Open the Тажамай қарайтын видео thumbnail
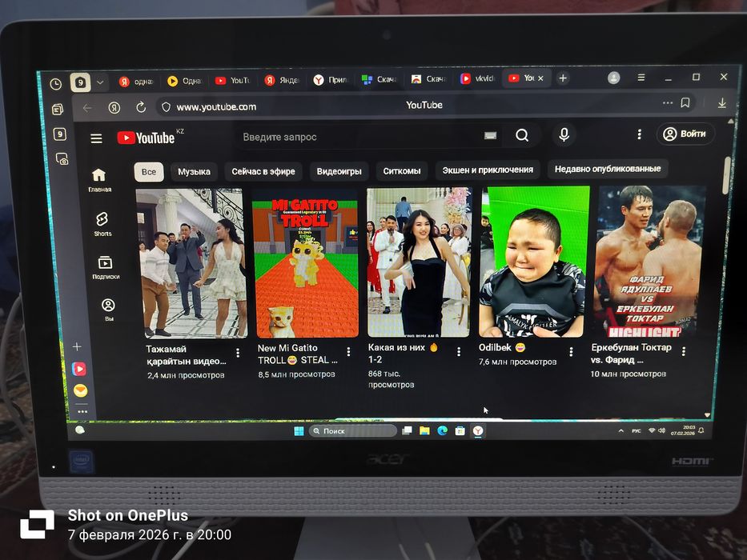The width and height of the screenshot is (747, 560). 191,263
